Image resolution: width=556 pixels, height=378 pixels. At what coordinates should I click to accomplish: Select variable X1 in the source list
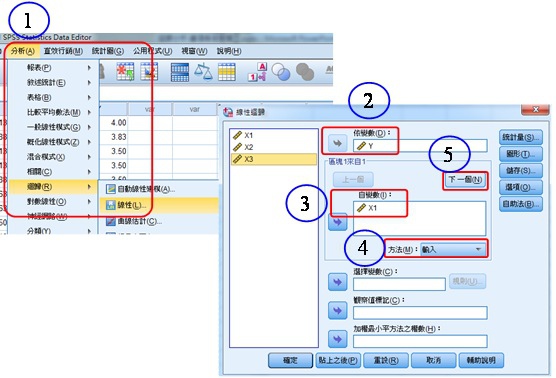[x=273, y=135]
